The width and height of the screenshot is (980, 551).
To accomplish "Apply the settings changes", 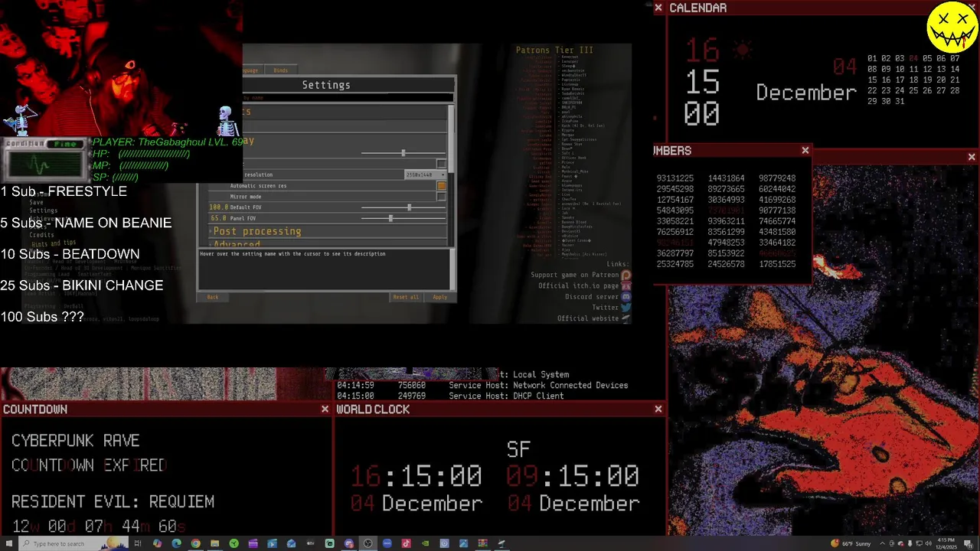I will (x=439, y=297).
